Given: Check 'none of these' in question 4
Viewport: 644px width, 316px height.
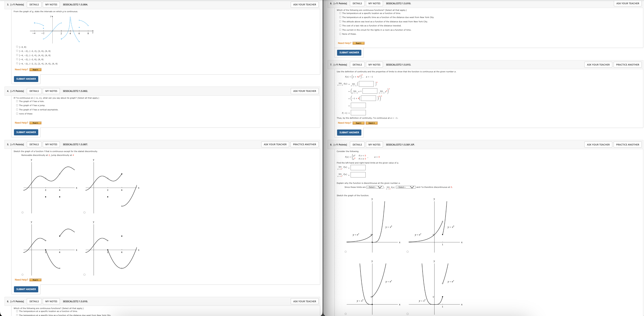Looking at the screenshot, I should pos(17,114).
